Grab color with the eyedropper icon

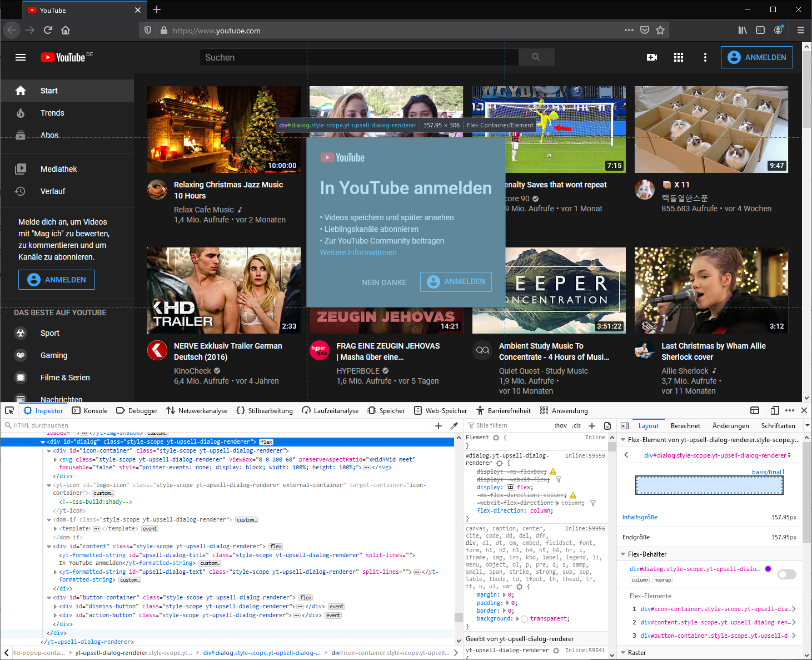pyautogui.click(x=454, y=425)
